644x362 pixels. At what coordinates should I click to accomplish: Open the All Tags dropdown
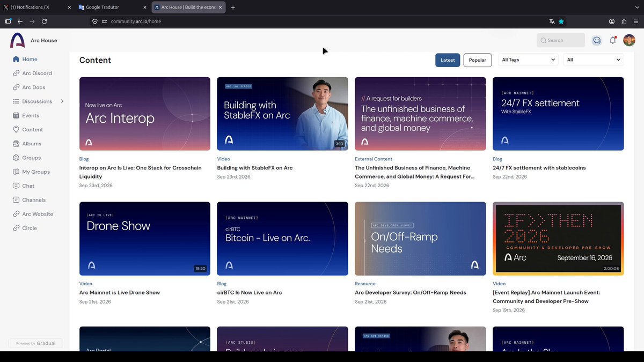click(x=529, y=60)
